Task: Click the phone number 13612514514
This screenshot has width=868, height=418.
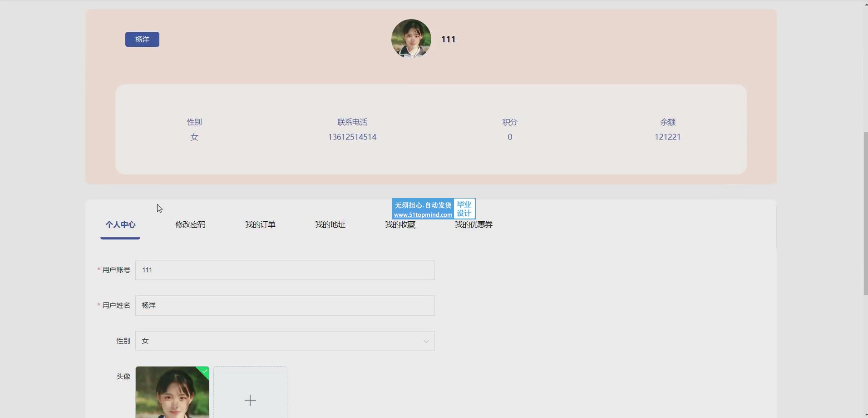Action: (352, 137)
